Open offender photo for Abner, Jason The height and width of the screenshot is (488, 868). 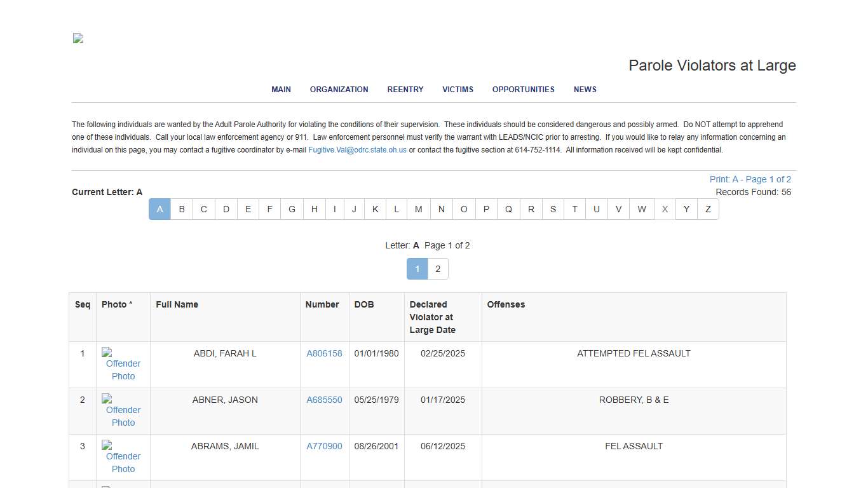(123, 410)
